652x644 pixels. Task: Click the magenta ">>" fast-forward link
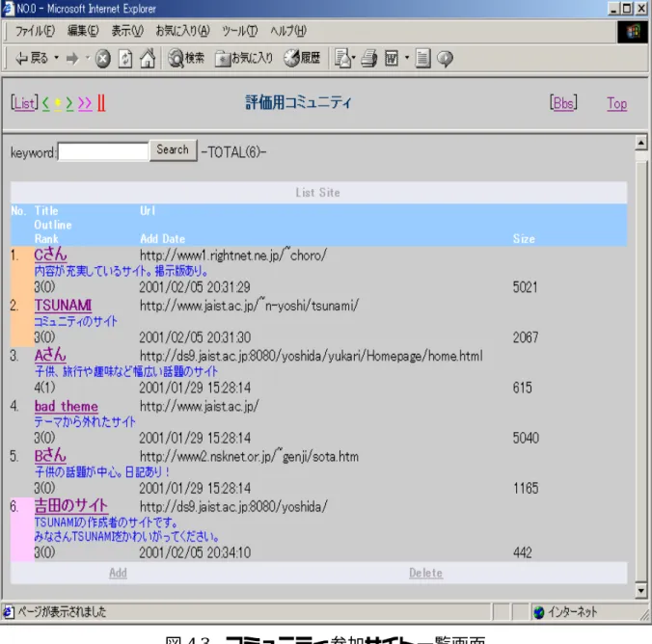click(x=85, y=103)
